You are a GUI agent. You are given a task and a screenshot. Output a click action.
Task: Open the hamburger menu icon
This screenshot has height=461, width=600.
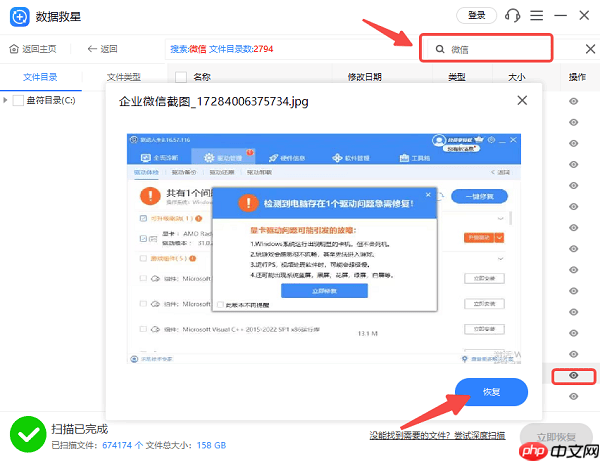coord(536,16)
